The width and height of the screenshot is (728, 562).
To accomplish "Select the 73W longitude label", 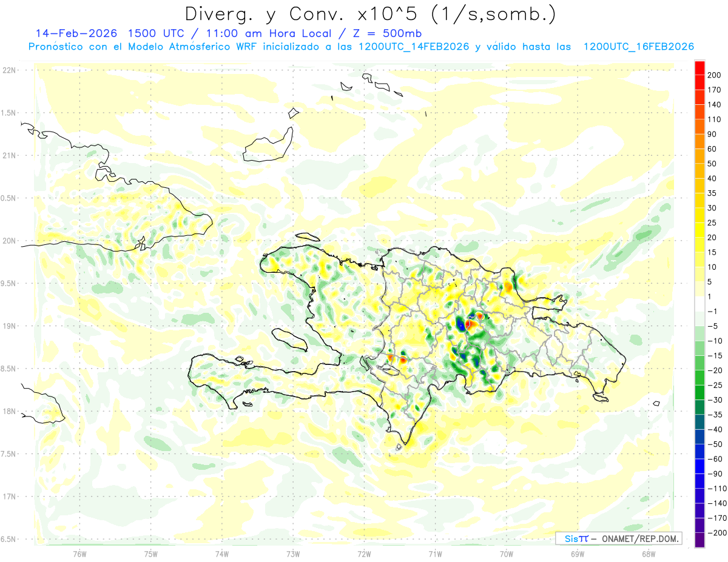I will 293,554.
